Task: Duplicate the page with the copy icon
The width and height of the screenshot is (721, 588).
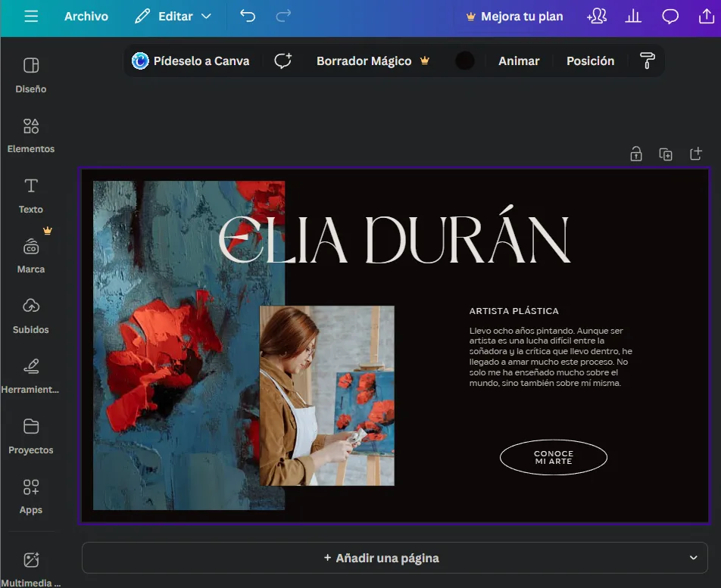Action: point(666,154)
